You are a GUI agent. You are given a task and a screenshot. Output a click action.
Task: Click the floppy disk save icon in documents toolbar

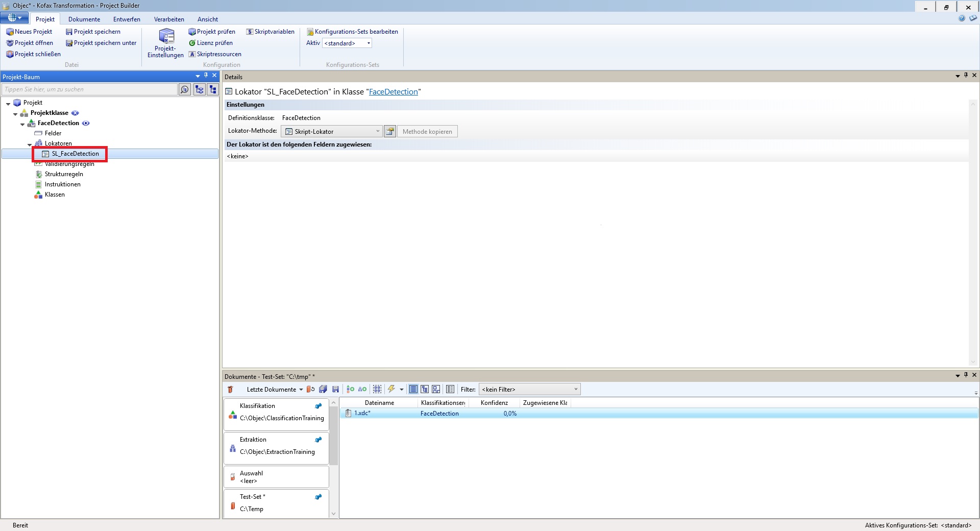[x=335, y=389]
